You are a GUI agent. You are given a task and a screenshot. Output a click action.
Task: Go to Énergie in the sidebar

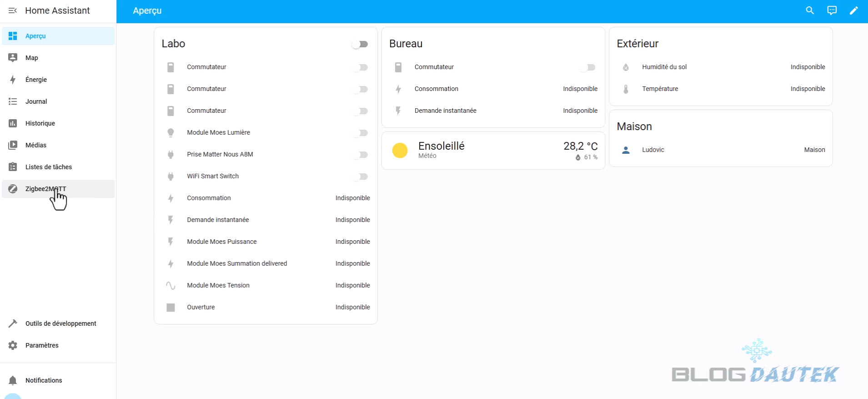36,80
